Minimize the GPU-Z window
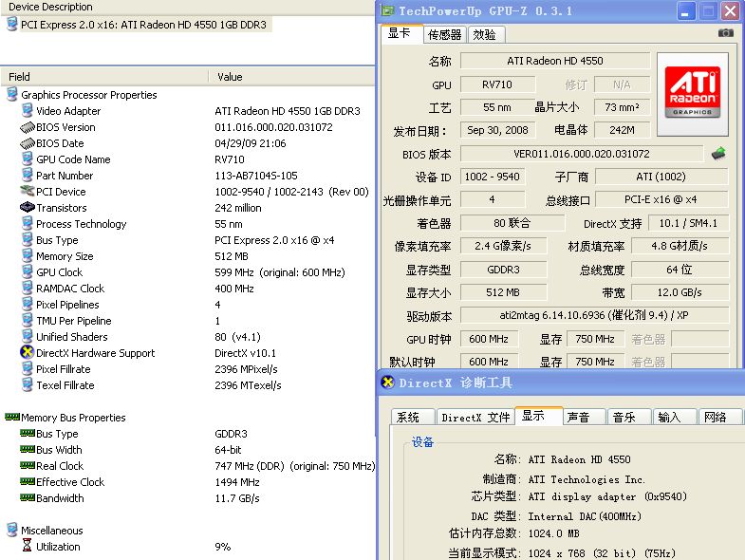Viewport: 745px width, 560px height. (684, 11)
